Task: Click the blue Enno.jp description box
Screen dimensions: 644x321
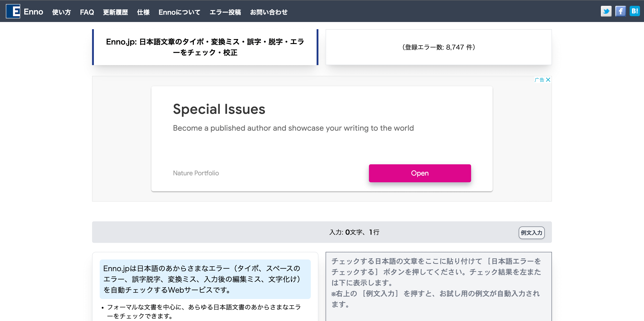Action: (205, 279)
